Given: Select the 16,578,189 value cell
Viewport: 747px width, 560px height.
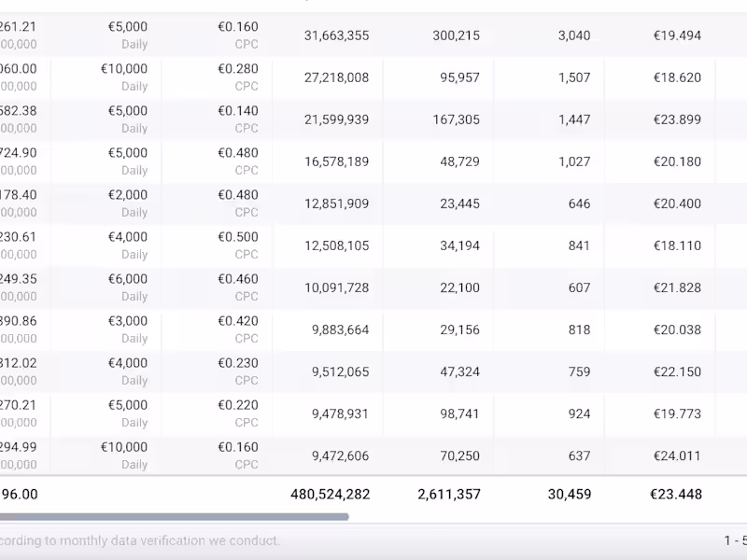Looking at the screenshot, I should click(x=336, y=161).
